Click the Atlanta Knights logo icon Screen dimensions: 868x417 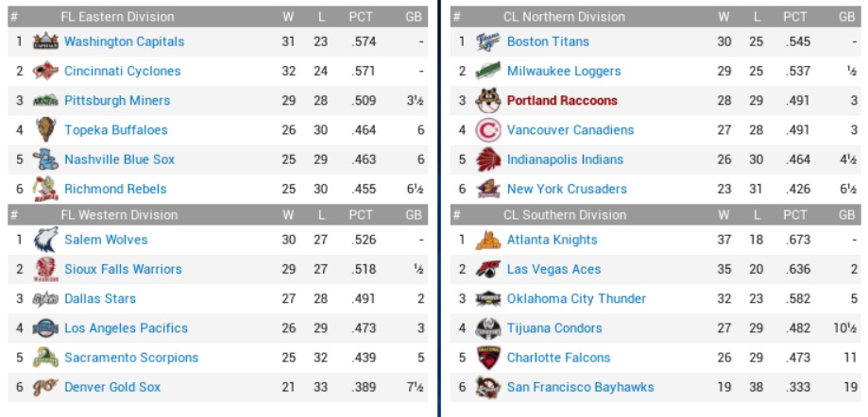[488, 240]
